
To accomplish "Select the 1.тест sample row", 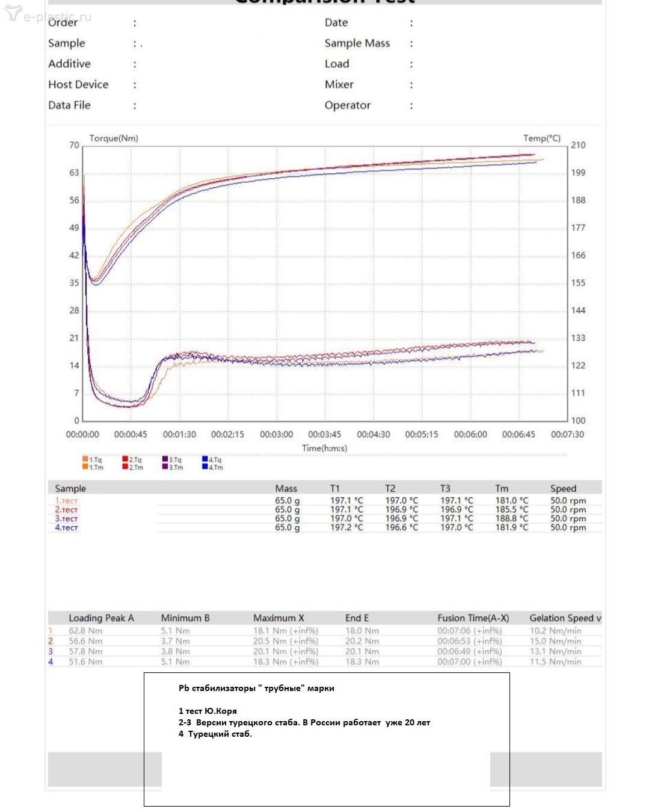I will (325, 500).
